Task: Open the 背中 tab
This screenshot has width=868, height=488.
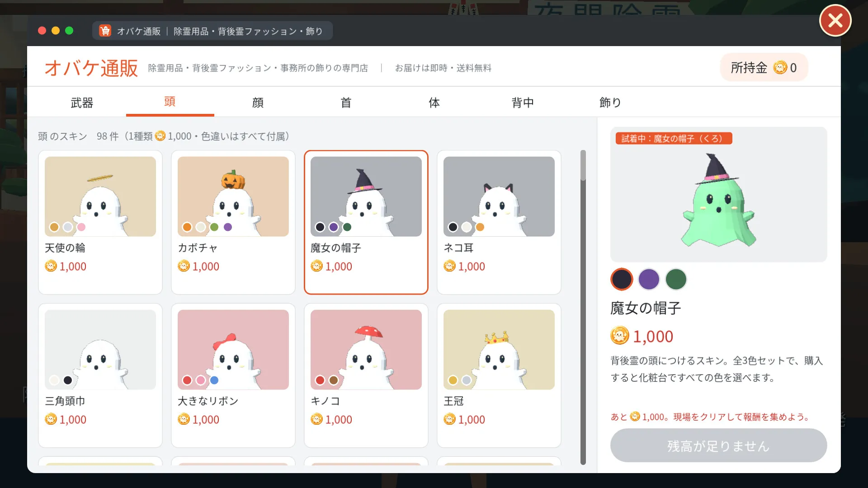Action: click(523, 103)
